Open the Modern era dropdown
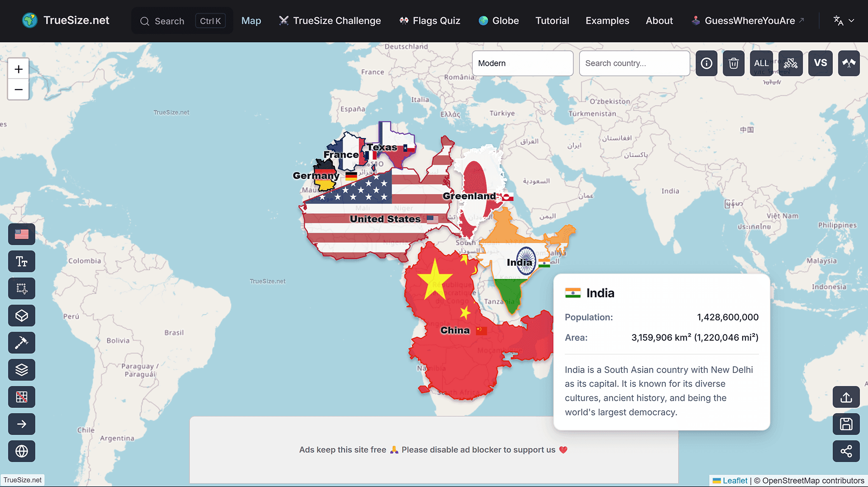Screen dimensions: 868x487 click(x=522, y=63)
